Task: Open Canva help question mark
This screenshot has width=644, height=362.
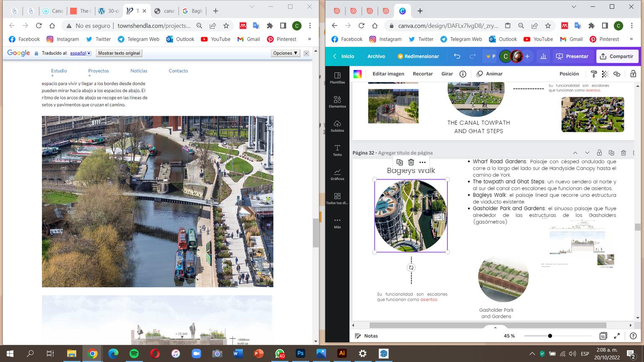Action: coord(633,336)
